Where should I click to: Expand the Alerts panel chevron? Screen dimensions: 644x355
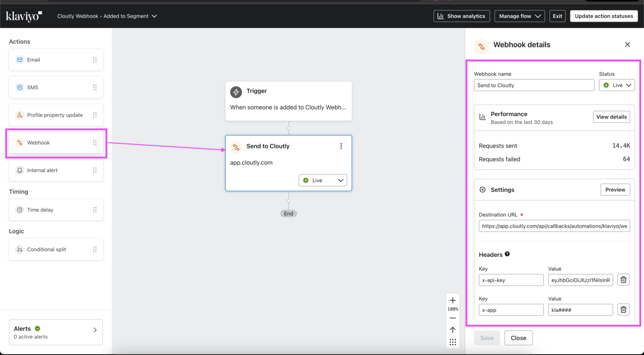[95, 330]
